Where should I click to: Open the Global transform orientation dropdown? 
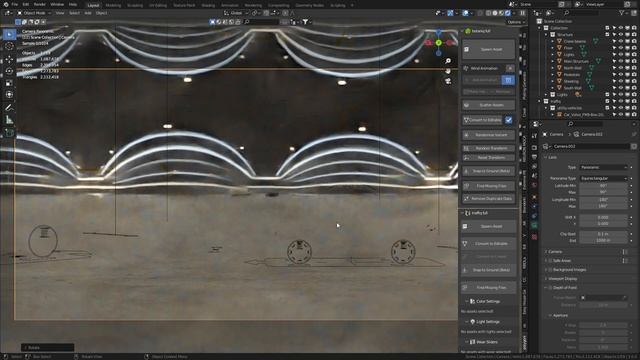(x=236, y=13)
